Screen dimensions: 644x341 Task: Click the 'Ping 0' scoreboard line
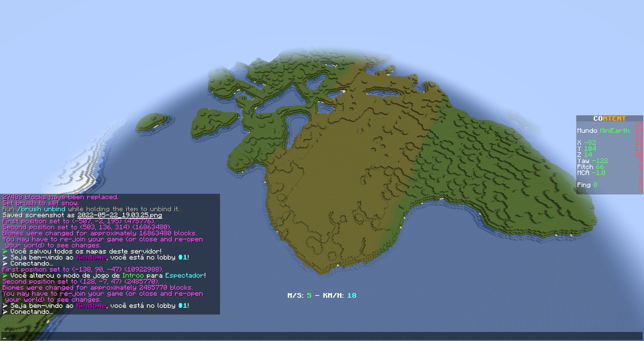(587, 185)
